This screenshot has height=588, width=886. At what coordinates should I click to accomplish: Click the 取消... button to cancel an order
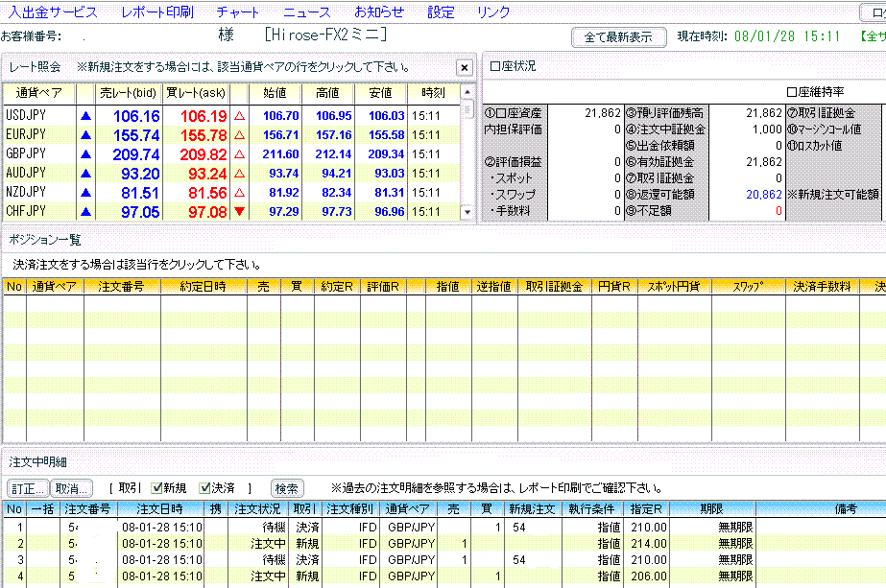(71, 488)
